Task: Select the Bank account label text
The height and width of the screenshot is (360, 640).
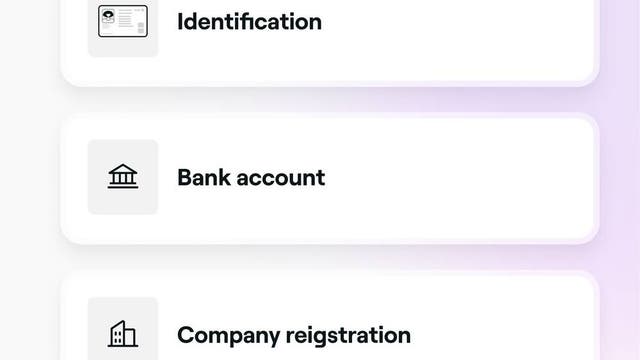Action: point(251,178)
